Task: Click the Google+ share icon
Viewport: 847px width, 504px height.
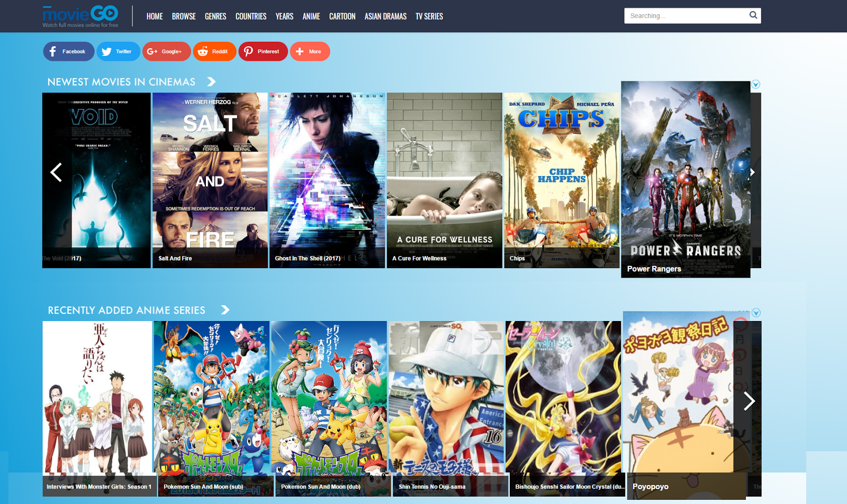Action: (x=153, y=51)
